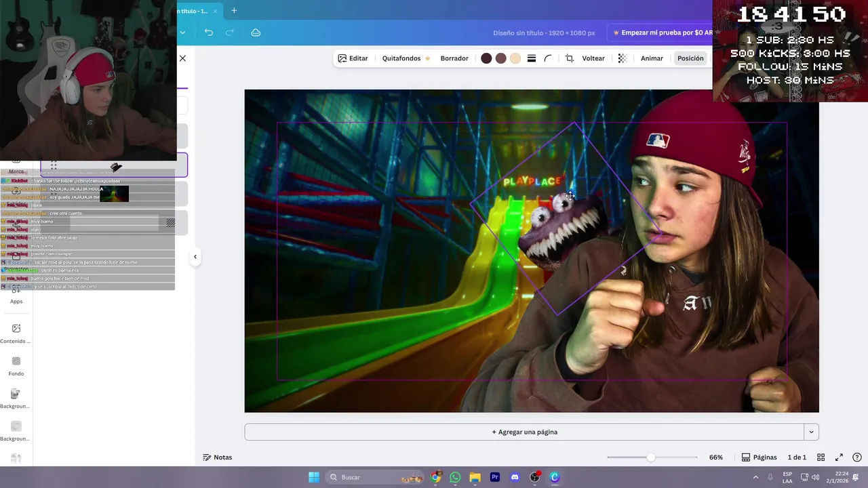Expand the dropdown chevron beside undo

pyautogui.click(x=182, y=33)
